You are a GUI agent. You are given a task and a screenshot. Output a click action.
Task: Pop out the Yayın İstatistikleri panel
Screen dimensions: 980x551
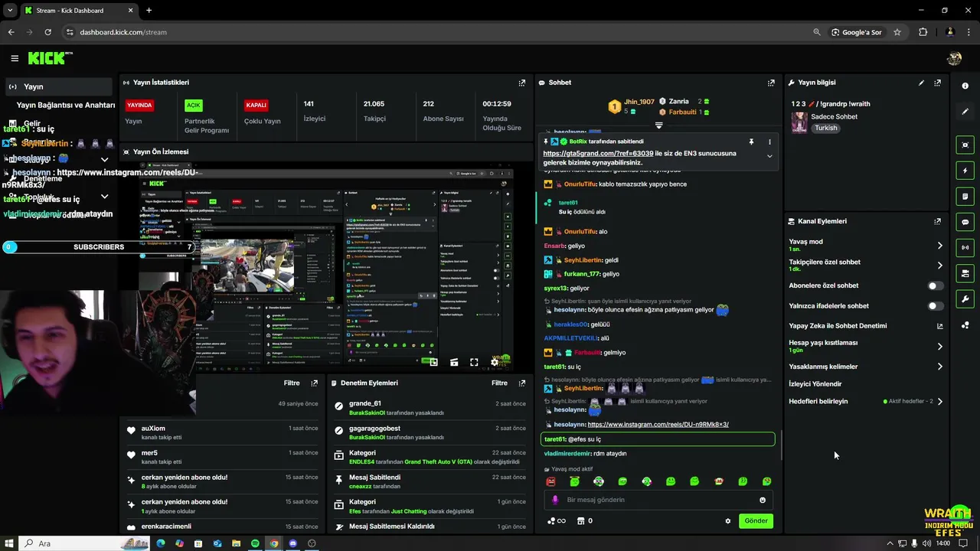522,83
